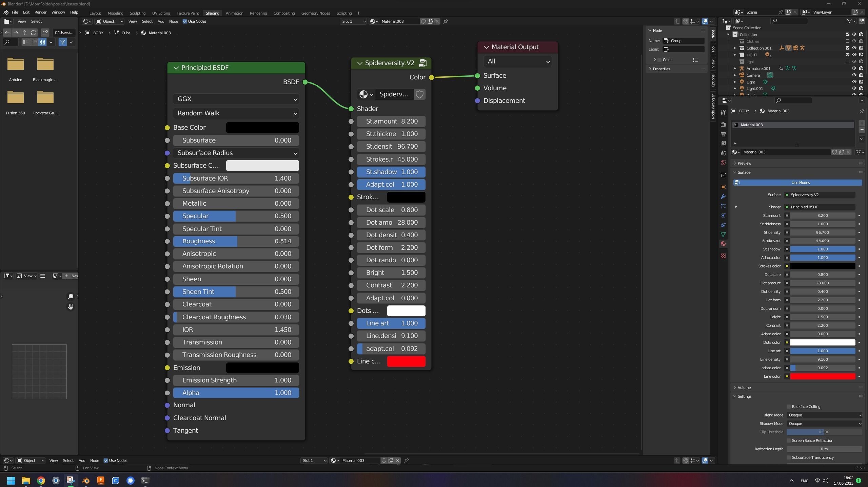868x487 pixels.
Task: Expand the Volume panel in material properties
Action: coord(744,388)
